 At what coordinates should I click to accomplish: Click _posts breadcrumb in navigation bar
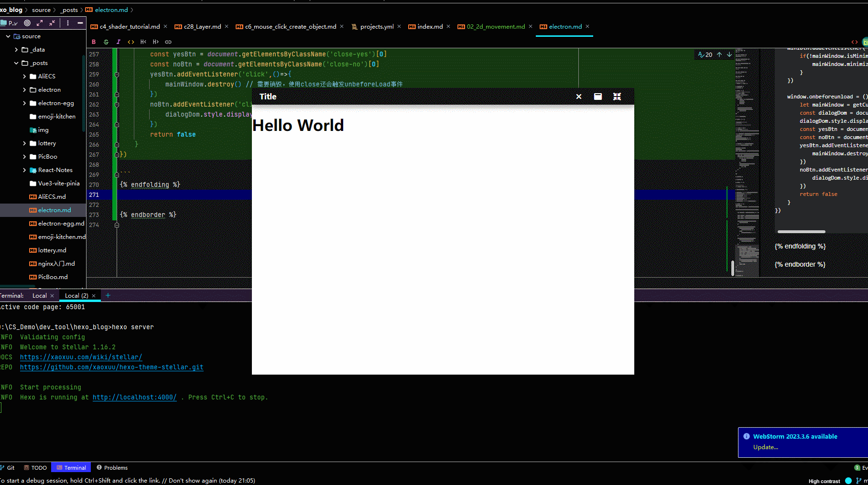pos(69,10)
